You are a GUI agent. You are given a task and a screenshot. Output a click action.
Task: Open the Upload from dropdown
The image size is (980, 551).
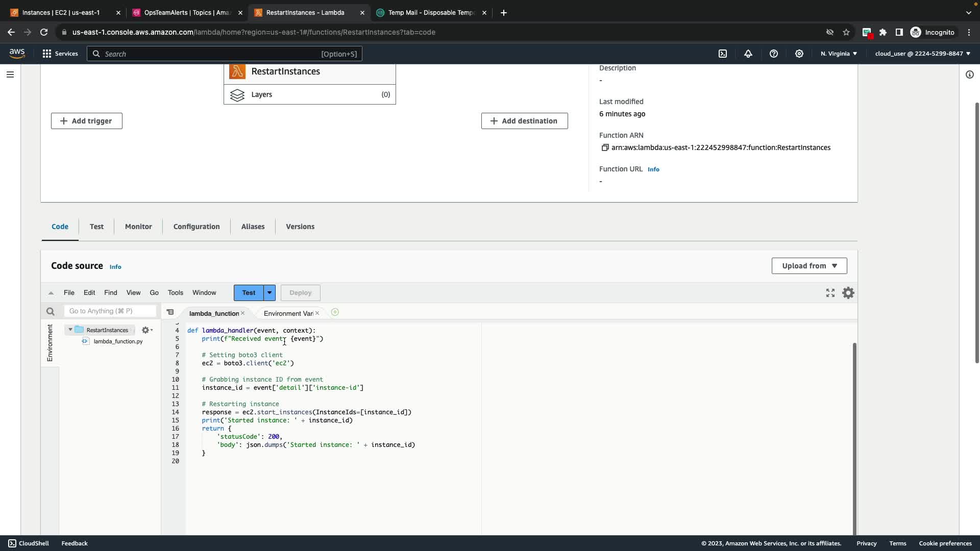point(809,266)
